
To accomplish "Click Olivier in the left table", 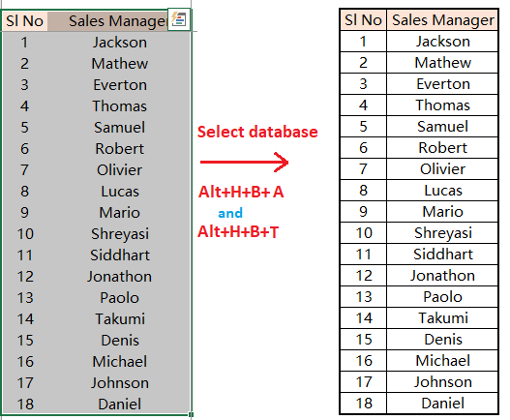I will [x=120, y=169].
